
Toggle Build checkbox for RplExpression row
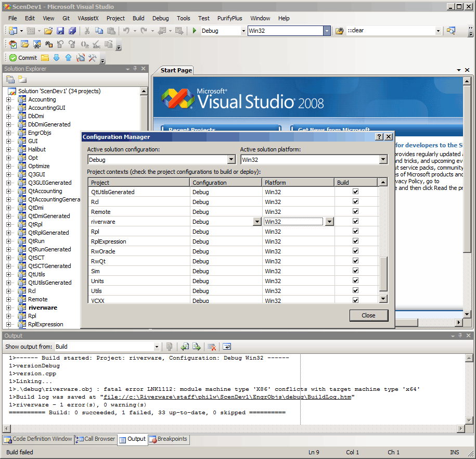(355, 241)
